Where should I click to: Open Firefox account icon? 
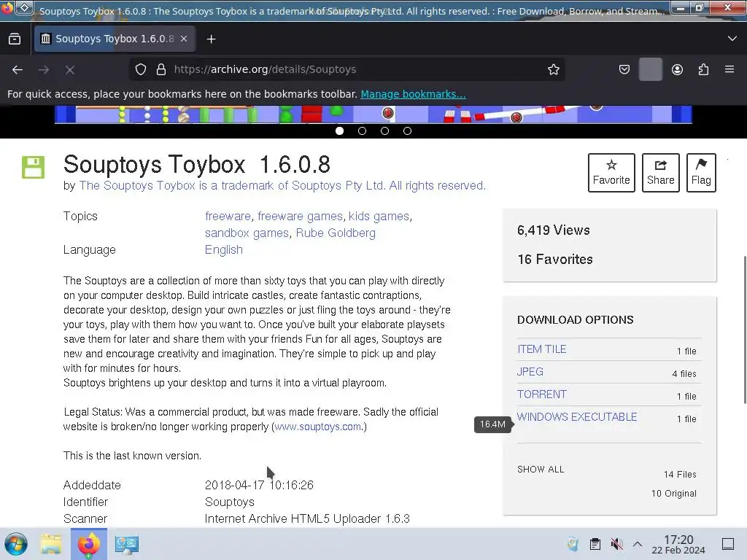[x=677, y=69]
